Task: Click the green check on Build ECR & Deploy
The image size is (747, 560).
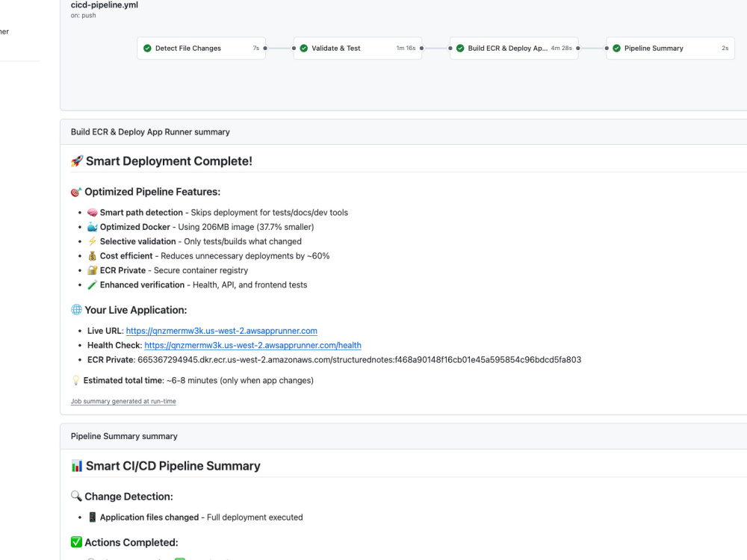Action: coord(460,48)
